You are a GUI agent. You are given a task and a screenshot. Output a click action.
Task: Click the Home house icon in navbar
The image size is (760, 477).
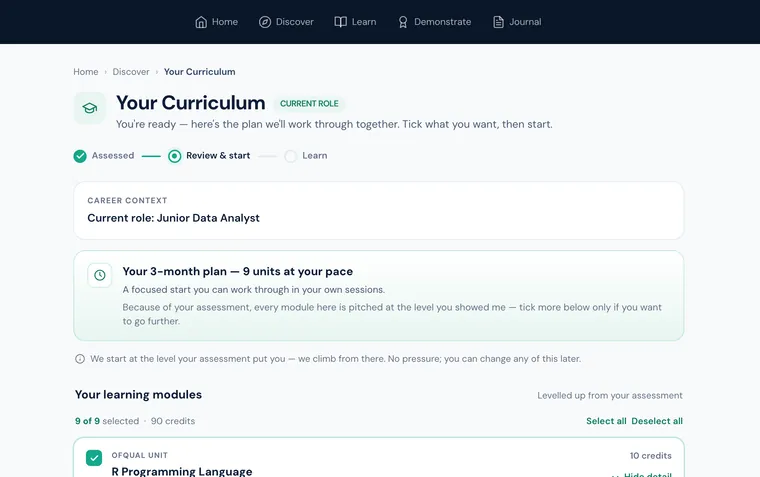[x=201, y=22]
